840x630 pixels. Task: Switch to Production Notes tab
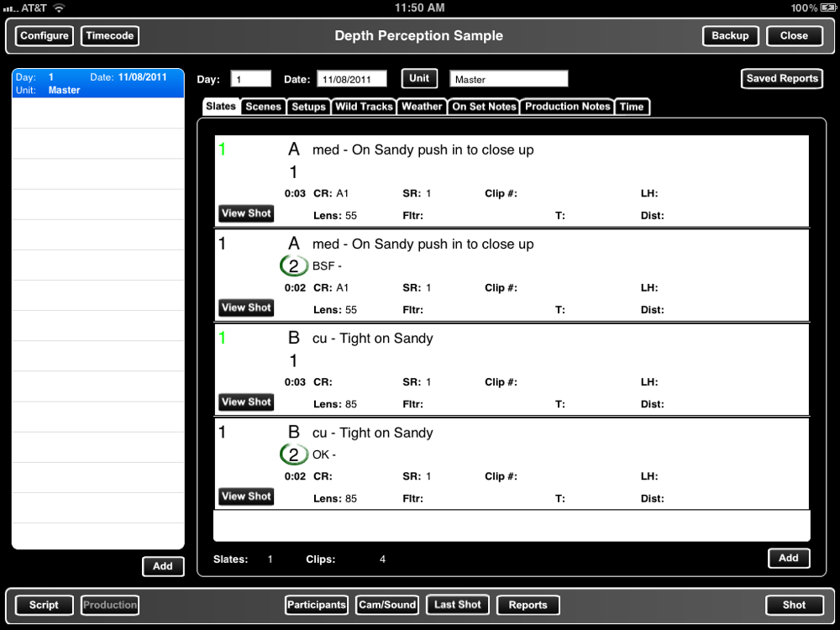(x=567, y=107)
